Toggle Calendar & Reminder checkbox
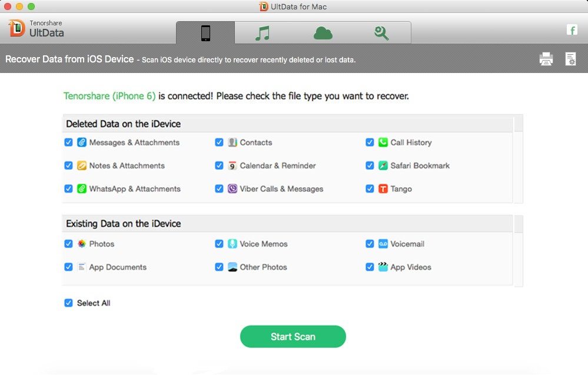This screenshot has width=588, height=375. pyautogui.click(x=219, y=166)
